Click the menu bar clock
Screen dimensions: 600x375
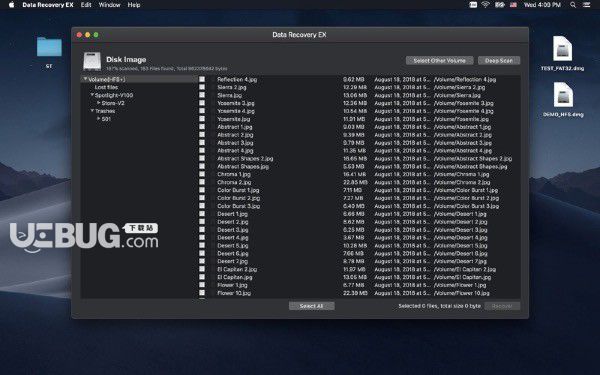(542, 5)
